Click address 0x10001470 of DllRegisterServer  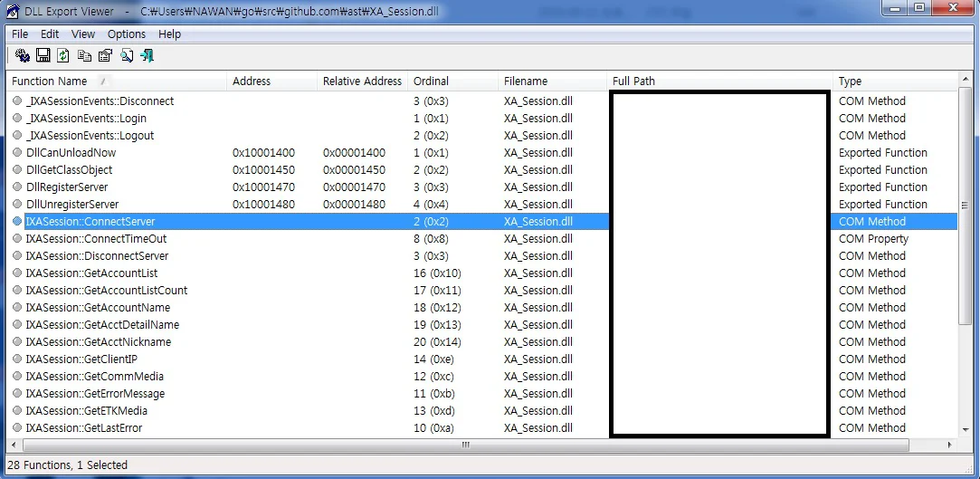263,187
